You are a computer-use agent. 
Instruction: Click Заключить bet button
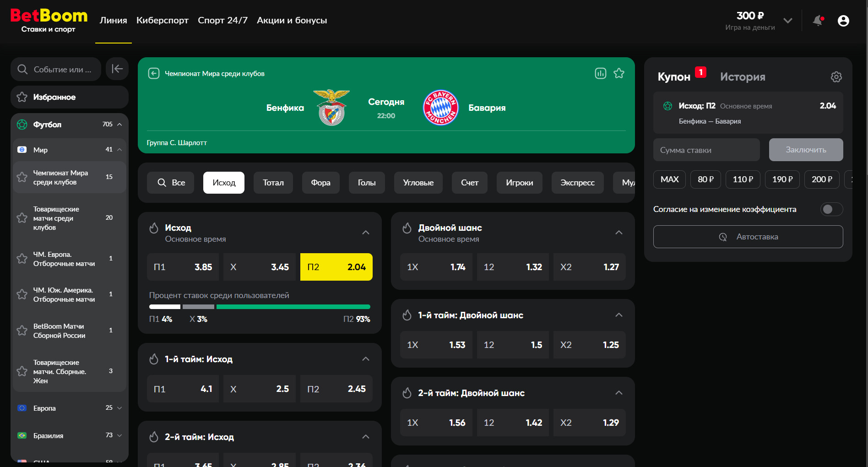click(x=806, y=150)
